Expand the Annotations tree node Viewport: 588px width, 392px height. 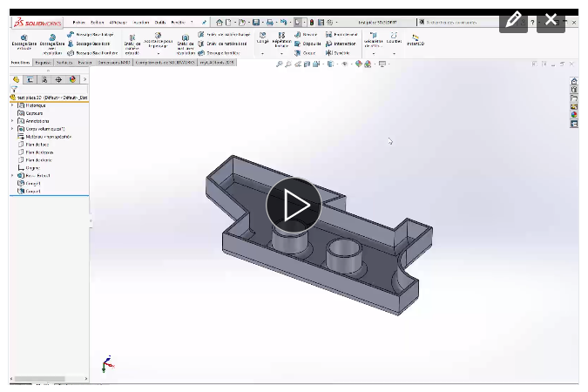12,121
